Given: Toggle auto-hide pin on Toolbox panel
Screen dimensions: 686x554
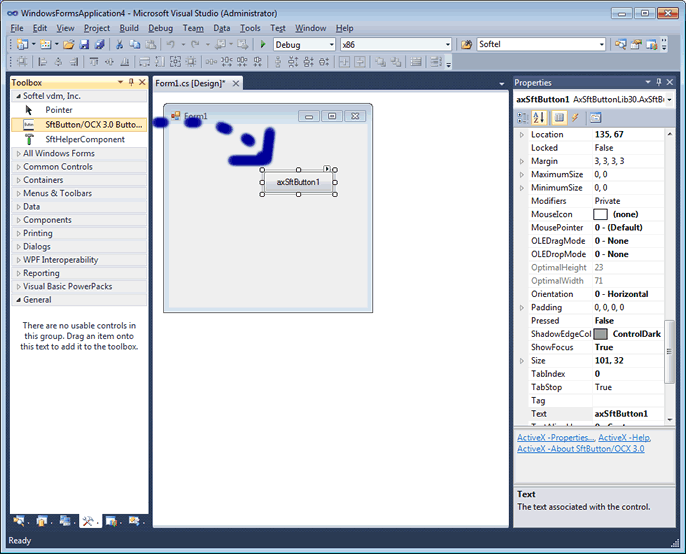Looking at the screenshot, I should click(131, 83).
